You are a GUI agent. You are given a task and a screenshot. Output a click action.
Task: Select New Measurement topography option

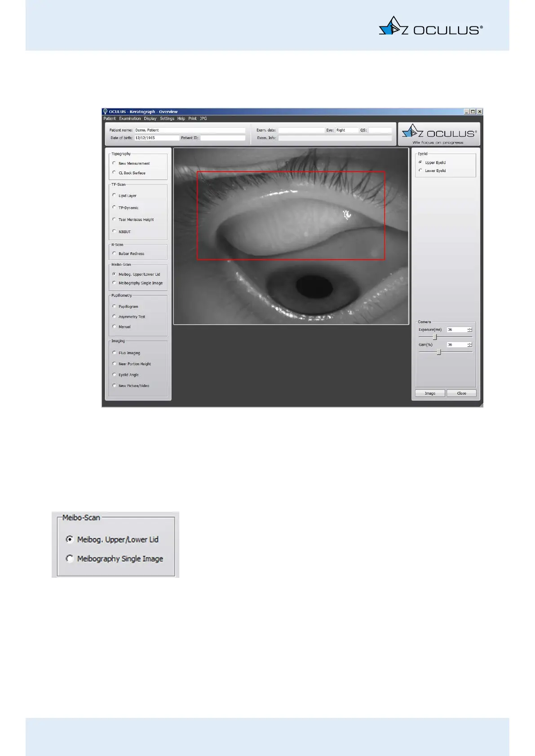114,163
